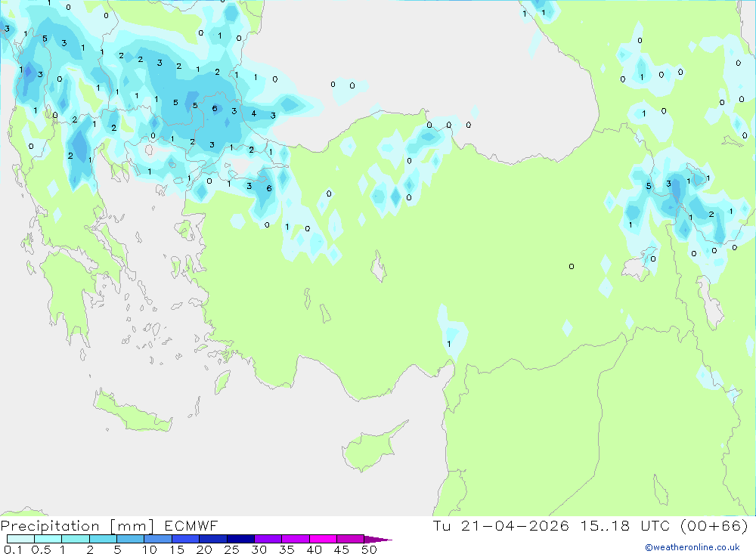Click the 'Precipitation' title word

(50, 526)
